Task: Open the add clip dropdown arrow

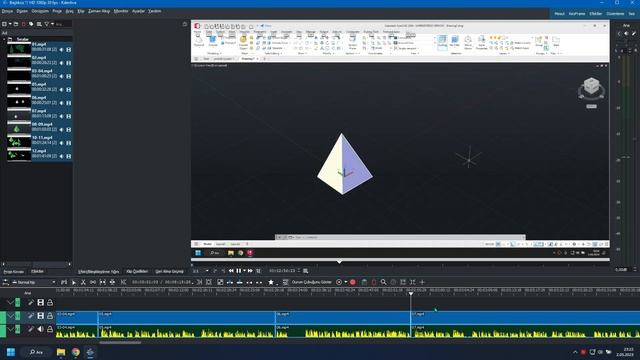Action: click(10, 24)
